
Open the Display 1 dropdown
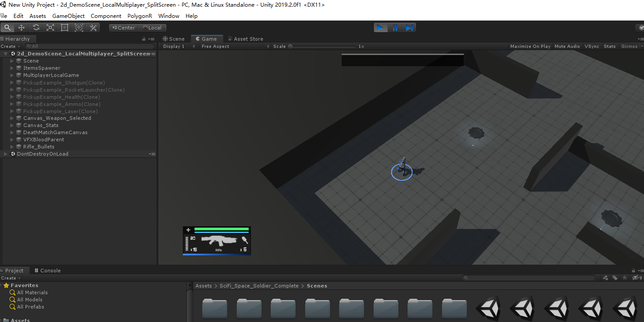(178, 46)
